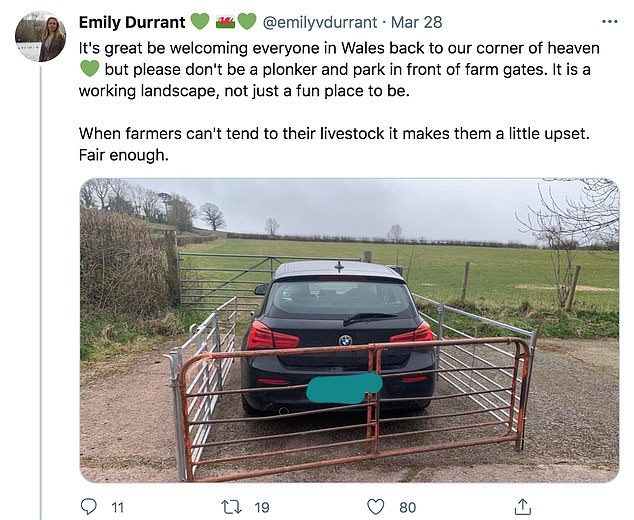Click the green heart after the Welsh flag
634x520 pixels.
pyautogui.click(x=247, y=22)
